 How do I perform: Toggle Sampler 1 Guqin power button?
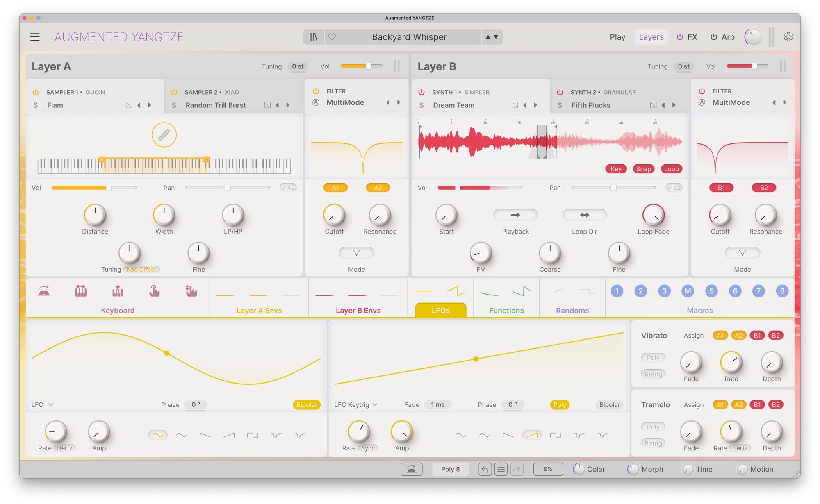pos(36,92)
